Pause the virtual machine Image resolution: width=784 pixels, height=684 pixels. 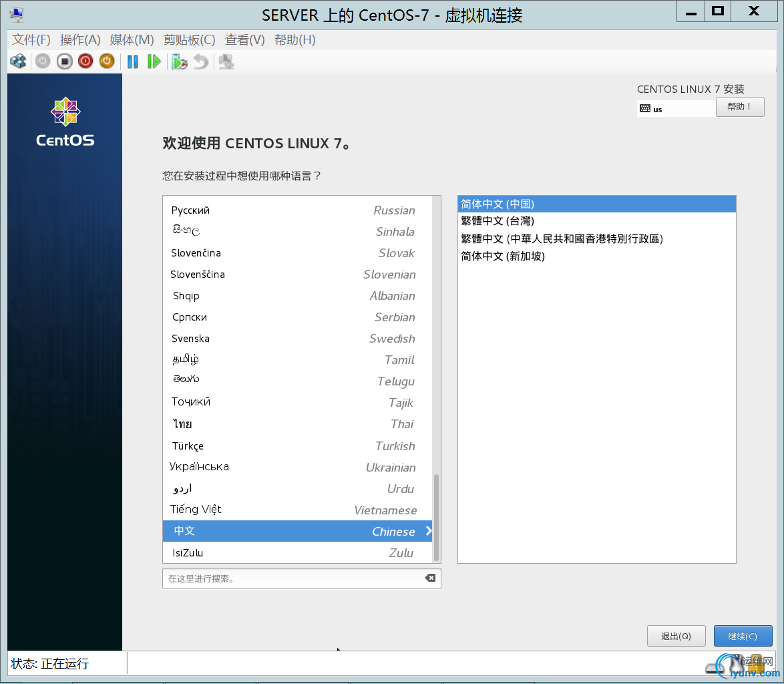pos(132,61)
